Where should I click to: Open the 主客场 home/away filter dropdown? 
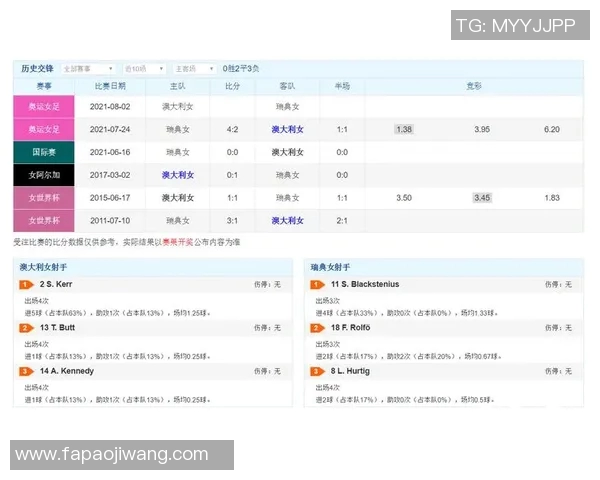tap(195, 69)
